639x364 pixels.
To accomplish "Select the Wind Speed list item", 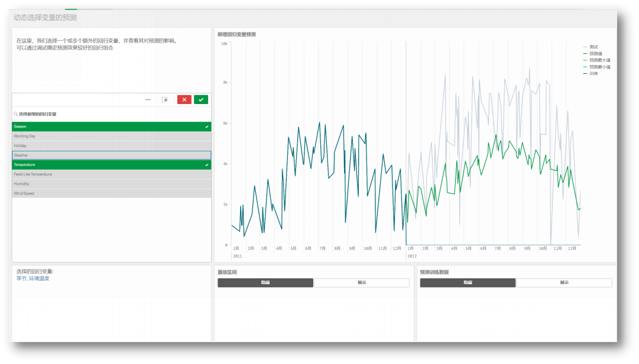I will click(112, 193).
